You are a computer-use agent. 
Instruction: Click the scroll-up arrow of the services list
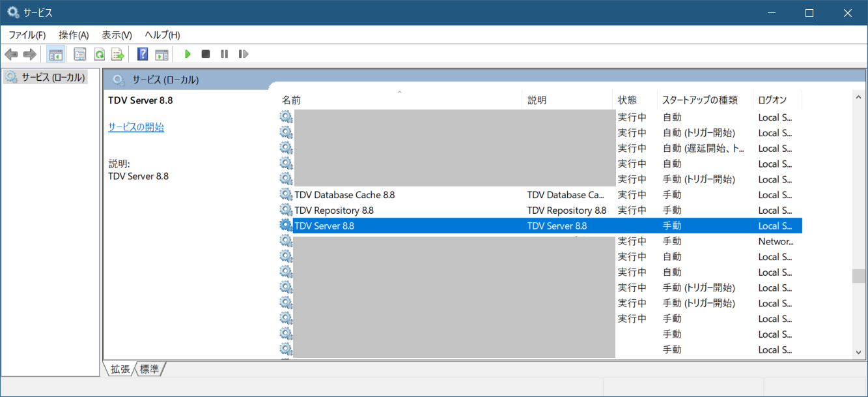coord(860,96)
